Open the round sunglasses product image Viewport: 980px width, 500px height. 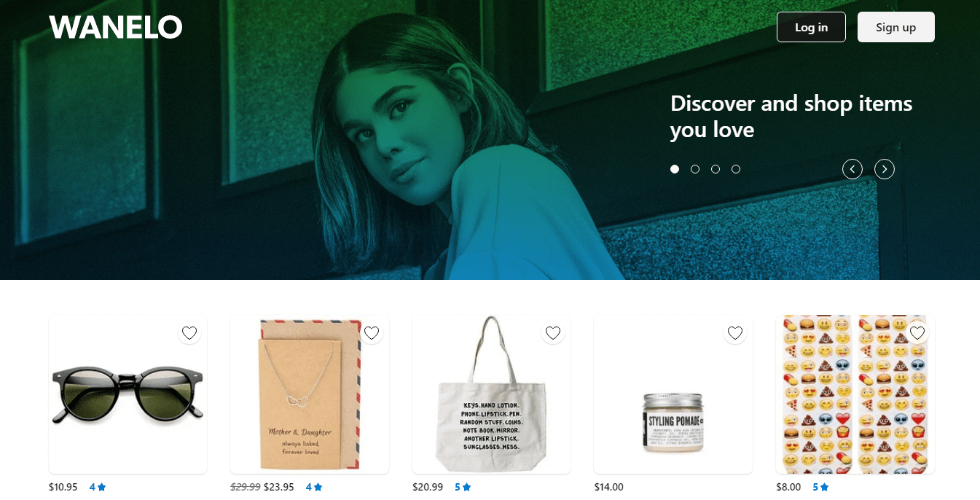128,394
